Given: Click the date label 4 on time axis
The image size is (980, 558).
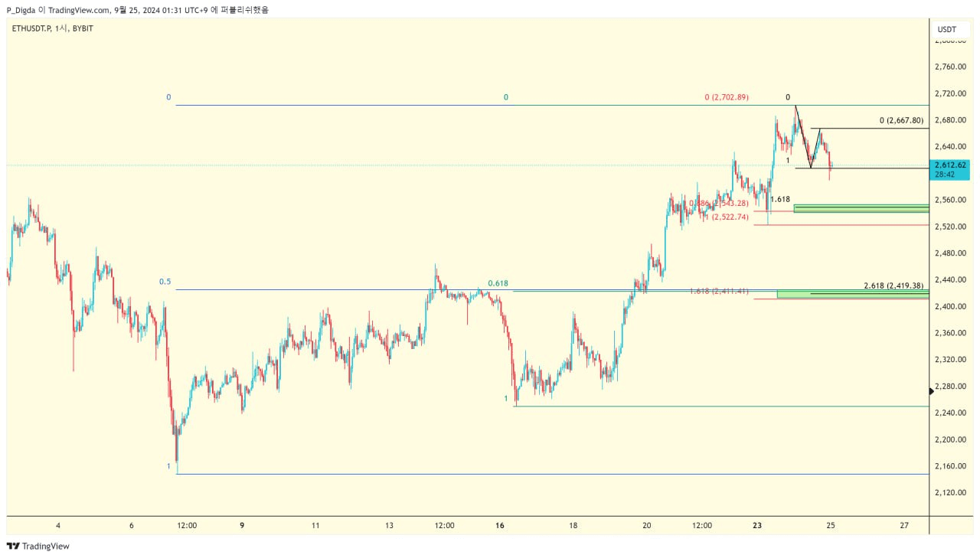Looking at the screenshot, I should 58,526.
